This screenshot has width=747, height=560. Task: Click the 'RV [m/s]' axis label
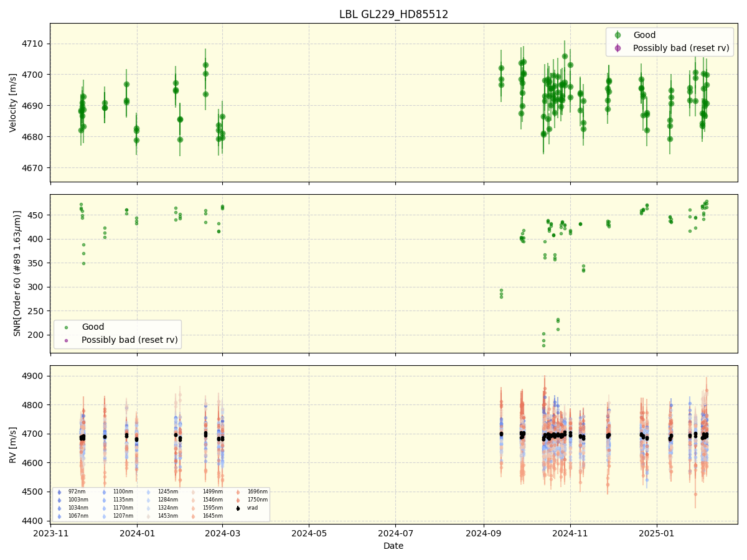[x=14, y=444]
